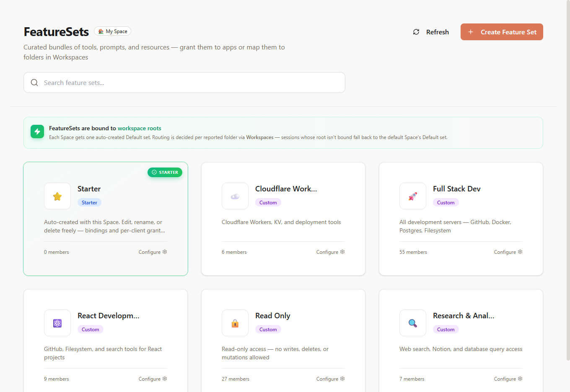The image size is (570, 392).
Task: Click the search magnifier icon
Action: (x=34, y=83)
